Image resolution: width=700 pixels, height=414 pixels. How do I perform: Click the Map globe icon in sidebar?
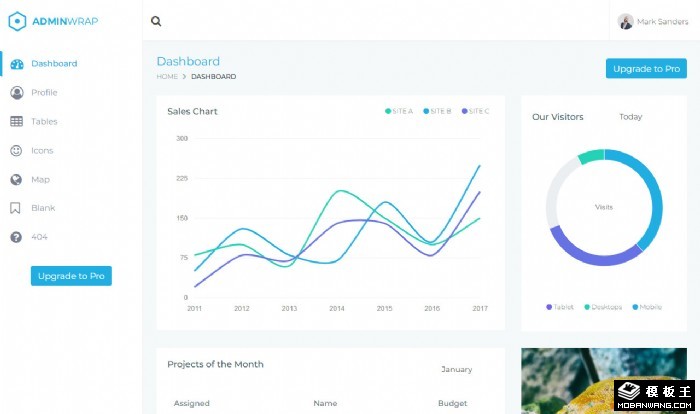point(16,180)
